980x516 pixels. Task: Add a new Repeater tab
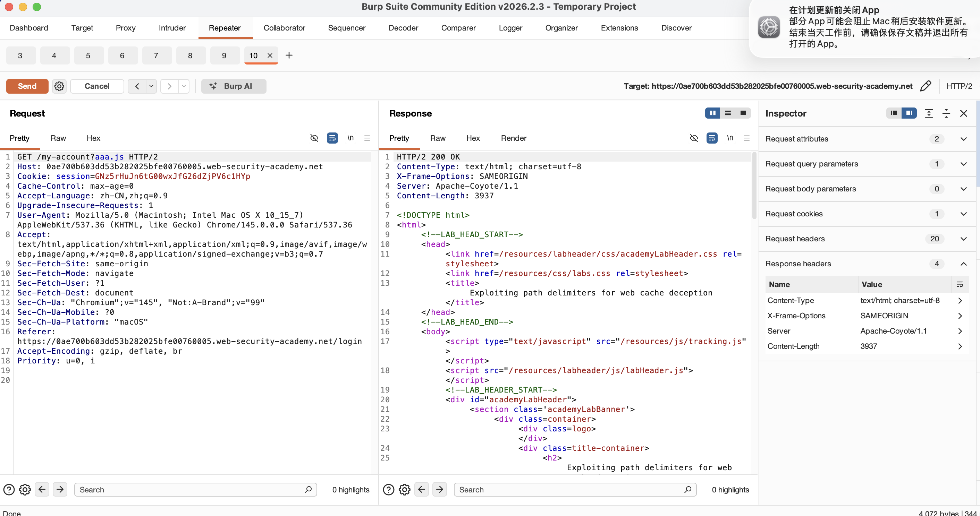289,55
